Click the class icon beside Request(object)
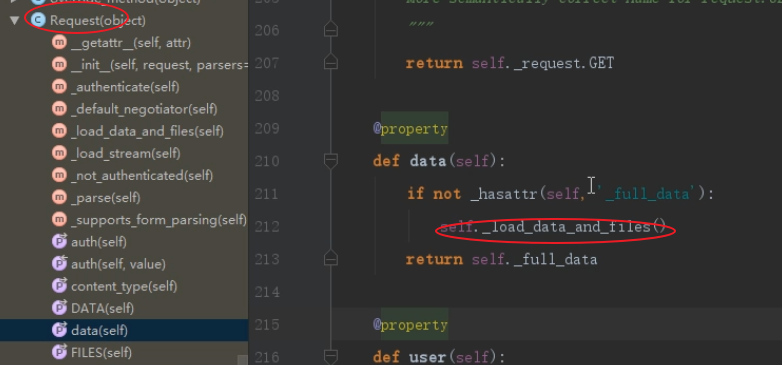 [x=38, y=20]
